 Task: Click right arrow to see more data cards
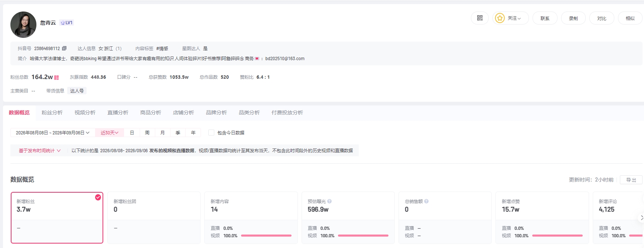[x=641, y=218]
